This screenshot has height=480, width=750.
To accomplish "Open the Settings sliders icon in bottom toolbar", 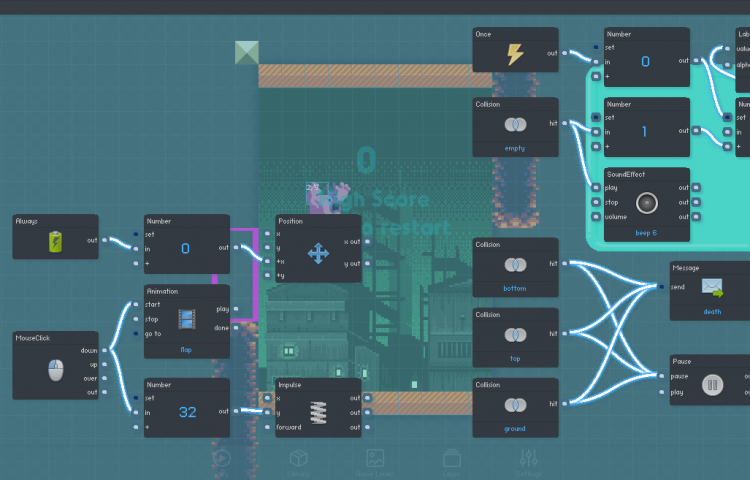I will tap(529, 458).
